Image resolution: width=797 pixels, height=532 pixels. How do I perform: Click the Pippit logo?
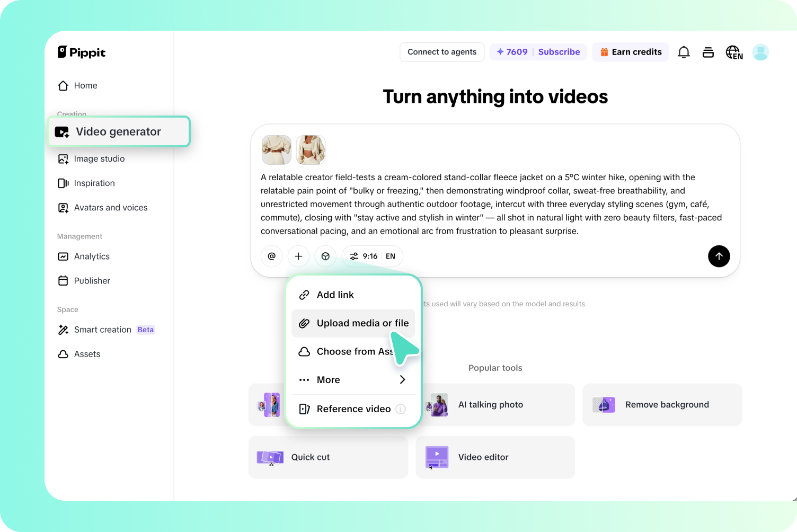(x=82, y=52)
